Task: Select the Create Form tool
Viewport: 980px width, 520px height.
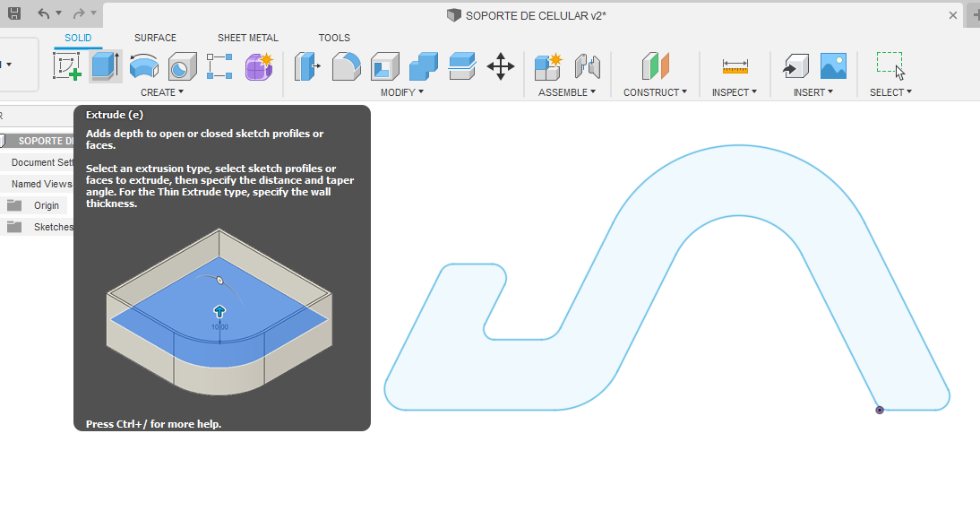Action: tap(259, 65)
